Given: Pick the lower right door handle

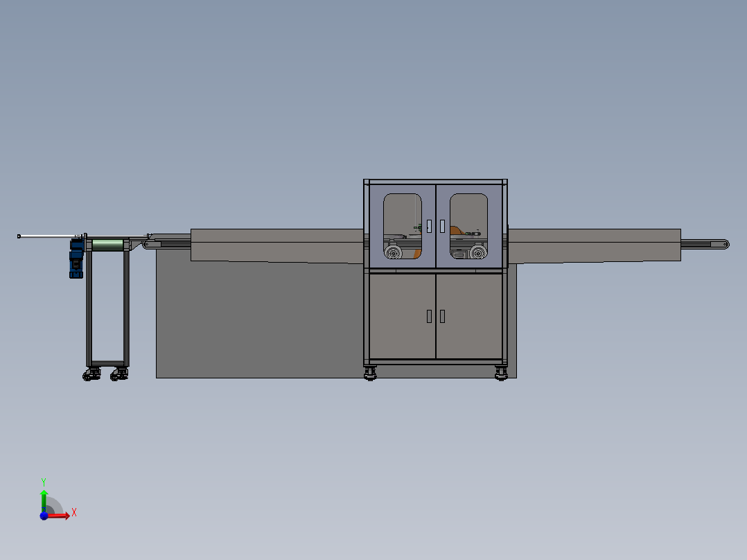Looking at the screenshot, I should (443, 316).
